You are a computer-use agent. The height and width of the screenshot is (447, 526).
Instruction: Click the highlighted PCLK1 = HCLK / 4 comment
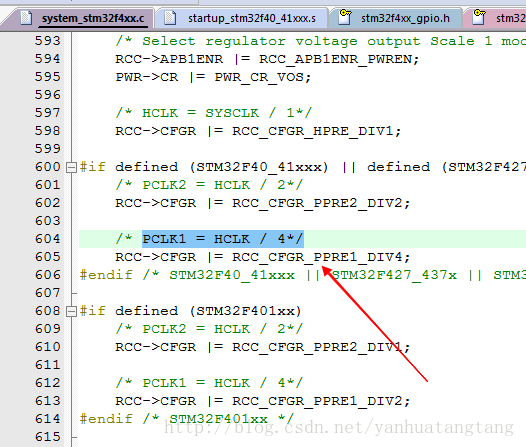(223, 239)
